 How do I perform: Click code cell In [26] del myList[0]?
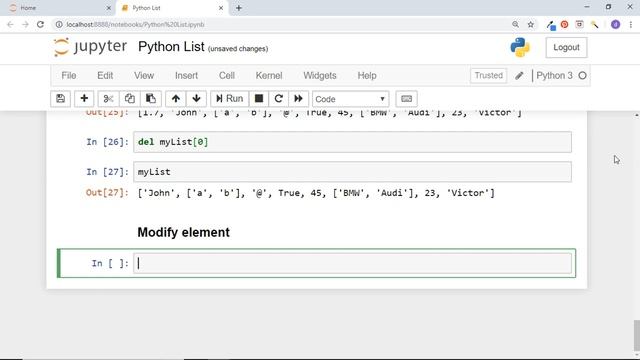point(353,142)
